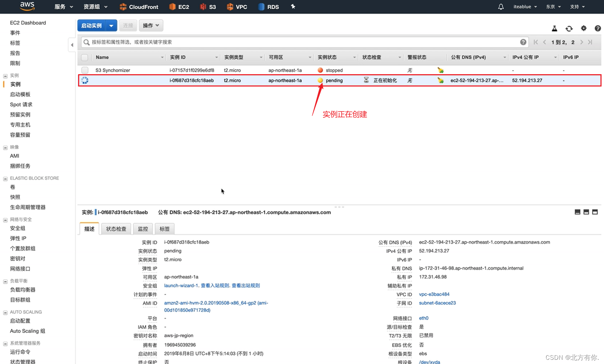Image resolution: width=604 pixels, height=364 pixels.
Task: Open table settings gear
Action: (x=584, y=28)
